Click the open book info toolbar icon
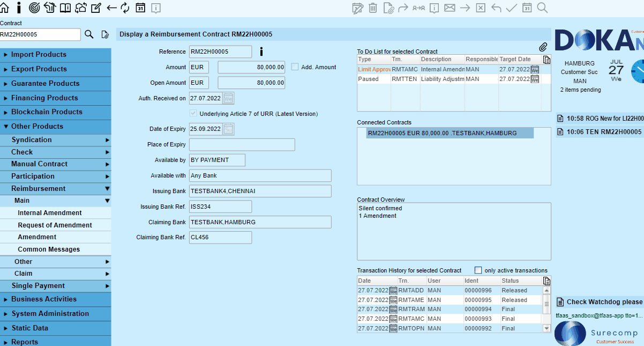Screen dimensions: 644x346 pyautogui.click(x=65, y=8)
